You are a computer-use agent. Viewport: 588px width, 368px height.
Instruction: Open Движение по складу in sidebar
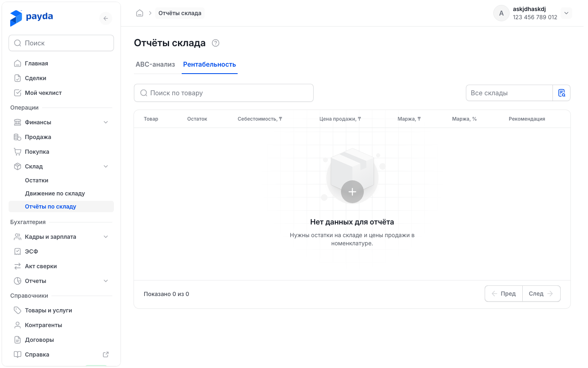pyautogui.click(x=61, y=193)
